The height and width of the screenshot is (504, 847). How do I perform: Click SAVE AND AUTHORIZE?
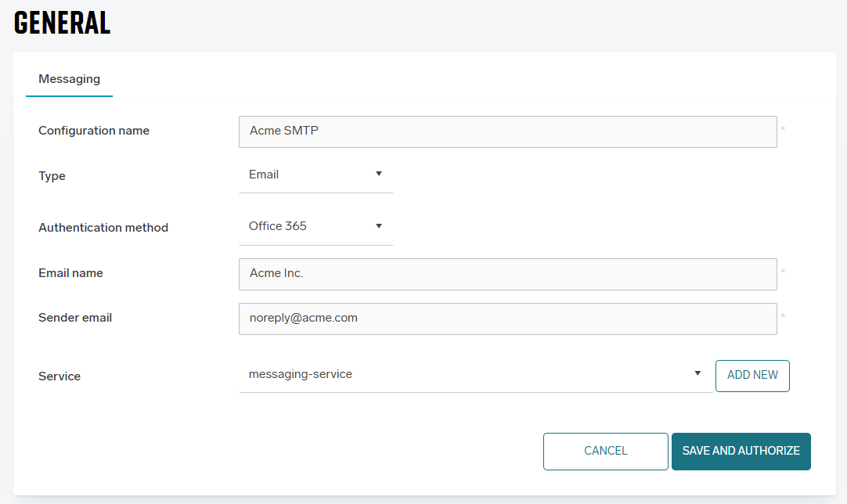tap(741, 451)
